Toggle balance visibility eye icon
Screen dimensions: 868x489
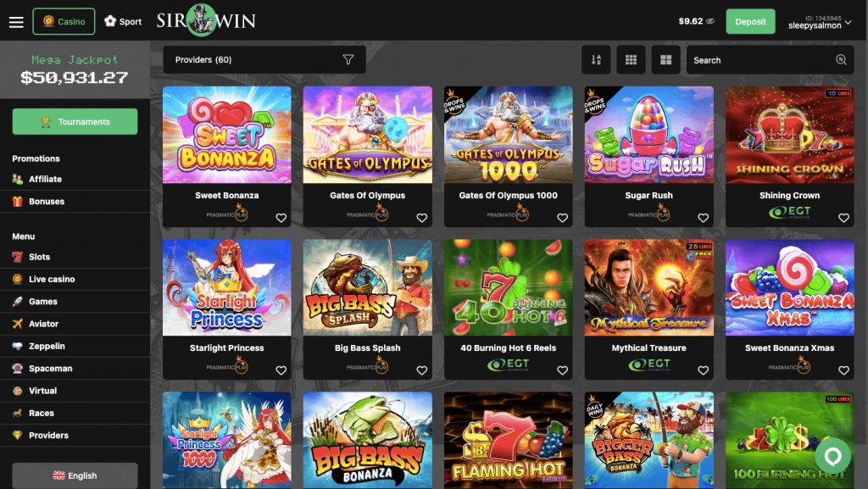coord(710,21)
